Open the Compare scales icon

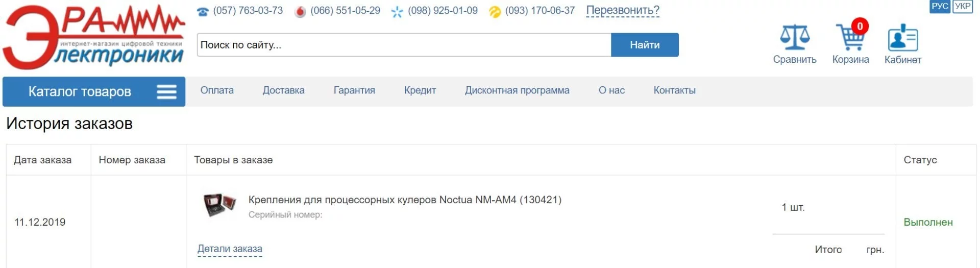pos(794,38)
